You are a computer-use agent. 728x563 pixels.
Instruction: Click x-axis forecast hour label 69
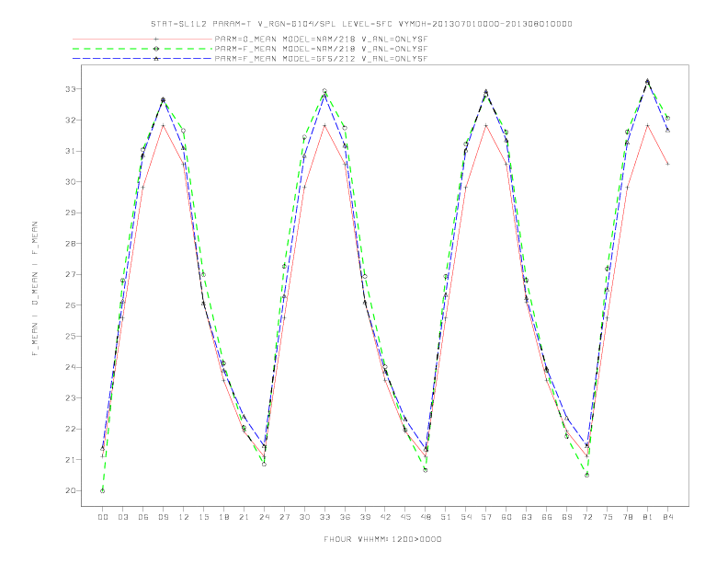click(x=567, y=517)
